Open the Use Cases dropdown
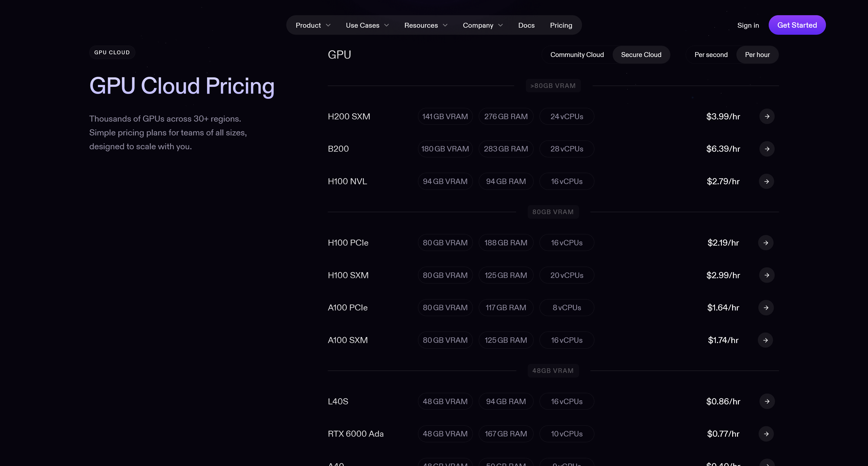 (x=367, y=25)
